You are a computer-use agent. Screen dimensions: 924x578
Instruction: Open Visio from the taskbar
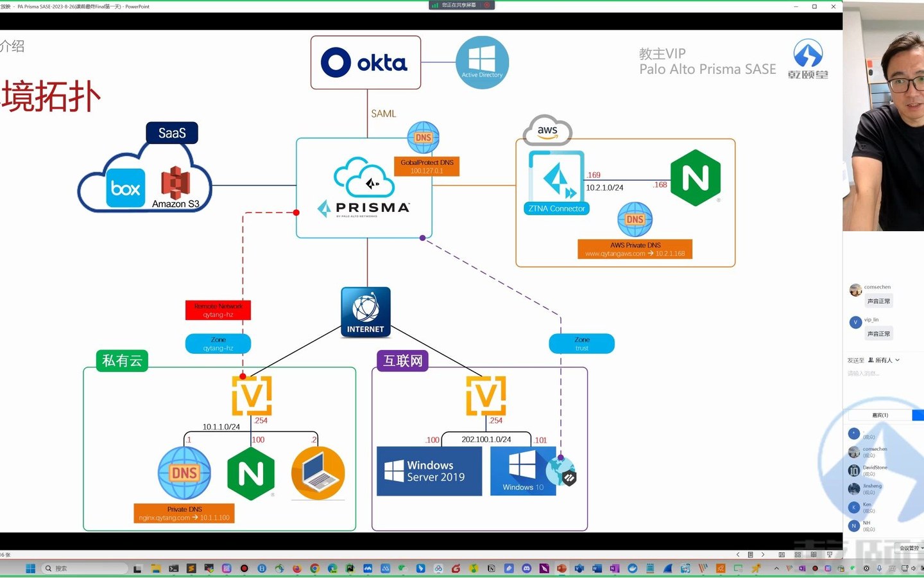(x=579, y=568)
